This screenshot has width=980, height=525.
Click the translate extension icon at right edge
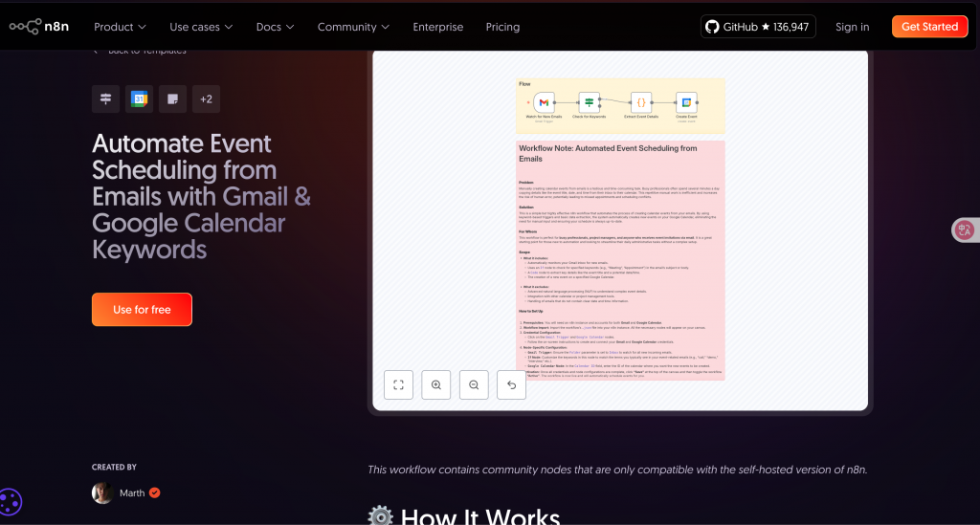click(965, 230)
